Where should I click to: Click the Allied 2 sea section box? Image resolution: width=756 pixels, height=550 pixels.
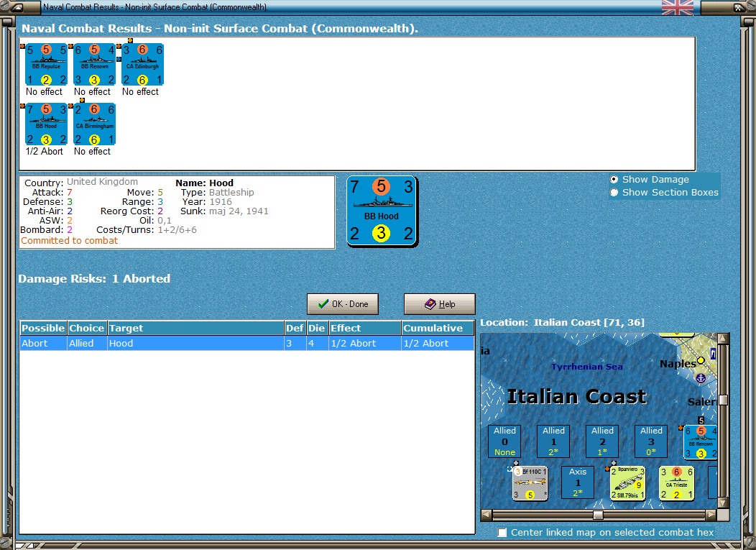(x=602, y=441)
